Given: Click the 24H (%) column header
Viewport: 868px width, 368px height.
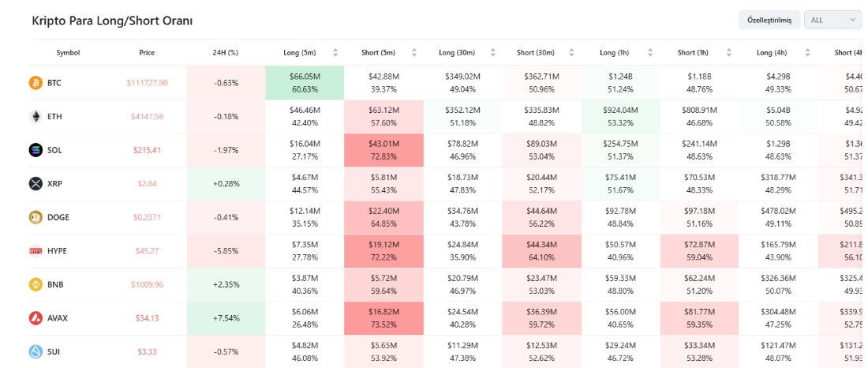Looking at the screenshot, I should [226, 53].
